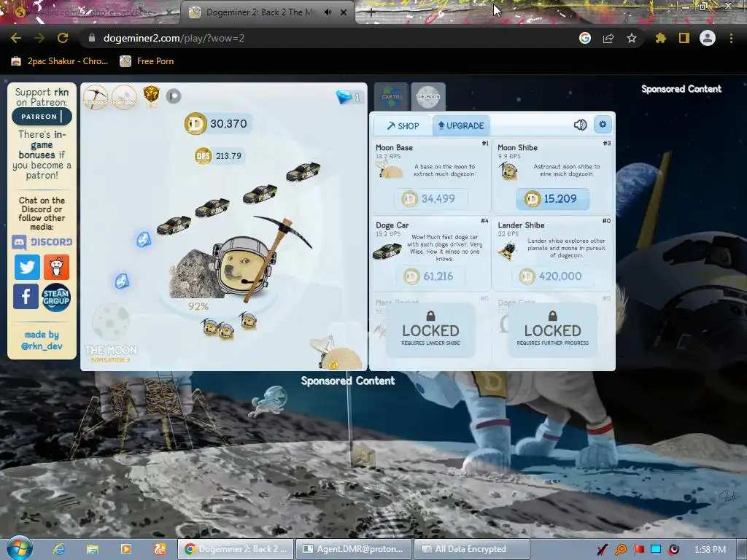Buy Lander Shibe for 420,000

coord(553,276)
